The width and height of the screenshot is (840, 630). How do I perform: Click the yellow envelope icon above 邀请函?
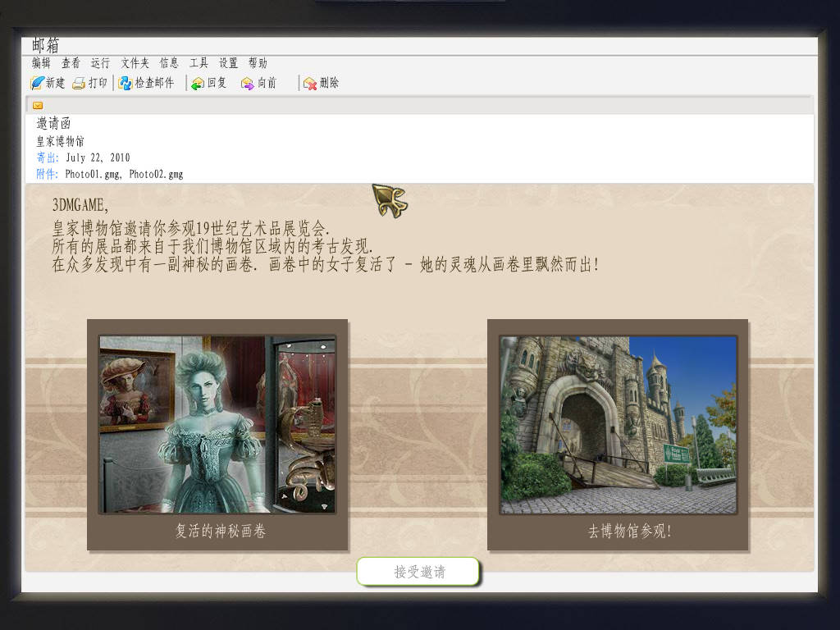click(38, 106)
